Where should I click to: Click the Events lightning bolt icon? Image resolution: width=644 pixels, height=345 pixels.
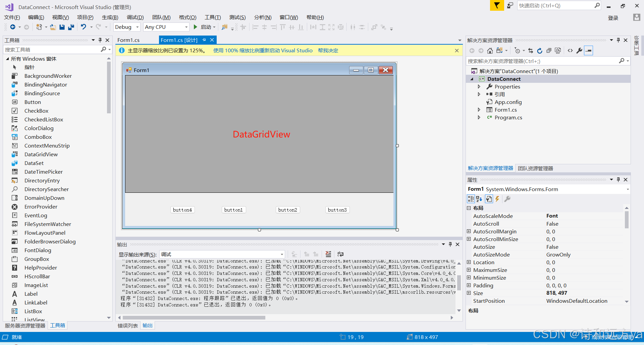point(497,199)
